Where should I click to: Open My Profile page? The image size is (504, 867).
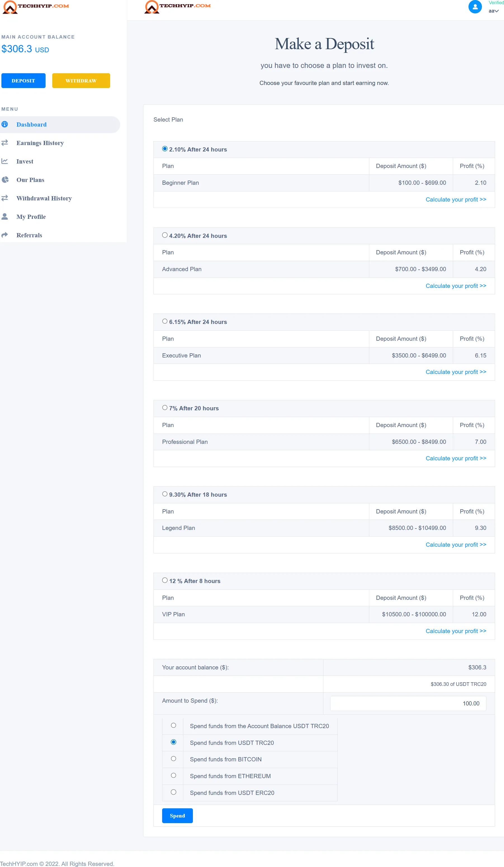click(31, 217)
